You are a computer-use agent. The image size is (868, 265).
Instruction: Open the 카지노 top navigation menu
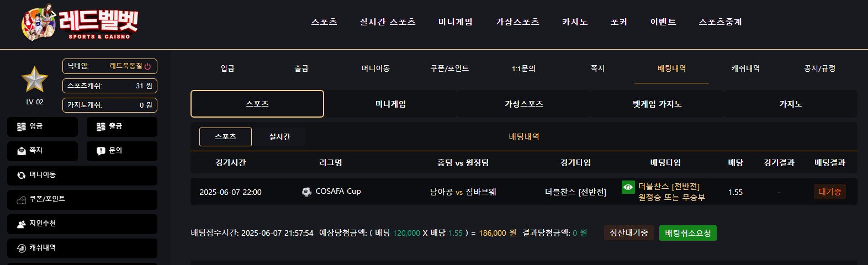pyautogui.click(x=575, y=22)
